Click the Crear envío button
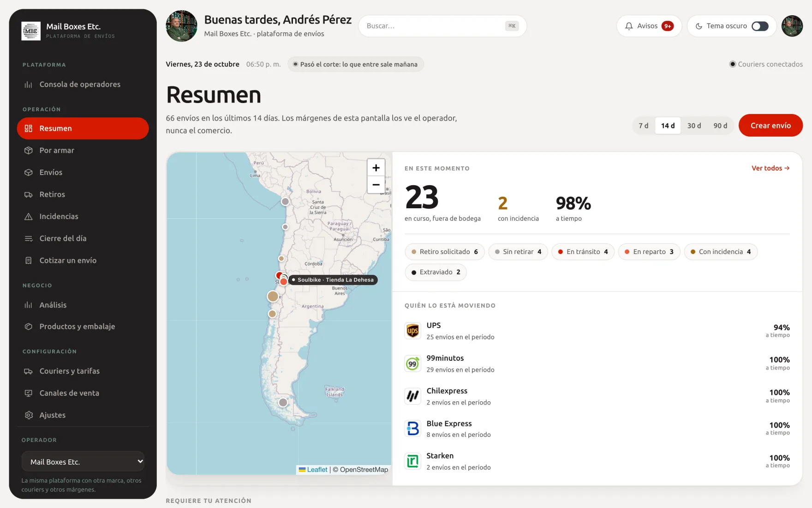Viewport: 812px width, 508px height. 770,126
